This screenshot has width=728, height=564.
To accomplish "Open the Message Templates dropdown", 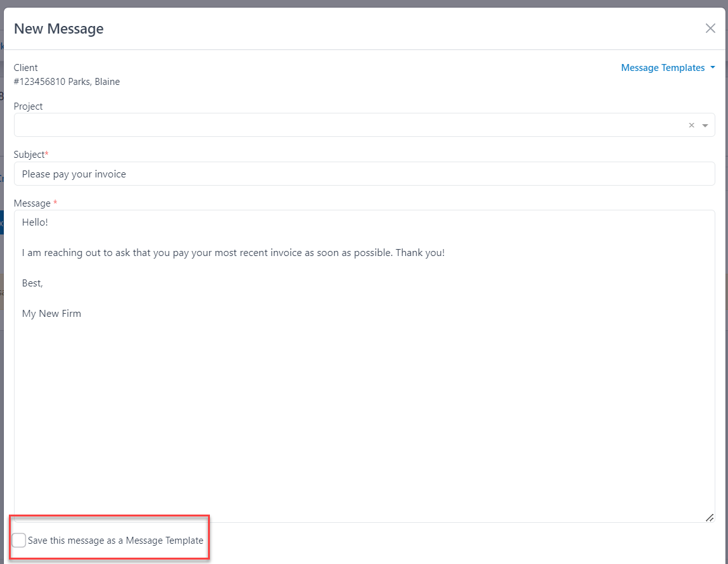I will tap(662, 67).
